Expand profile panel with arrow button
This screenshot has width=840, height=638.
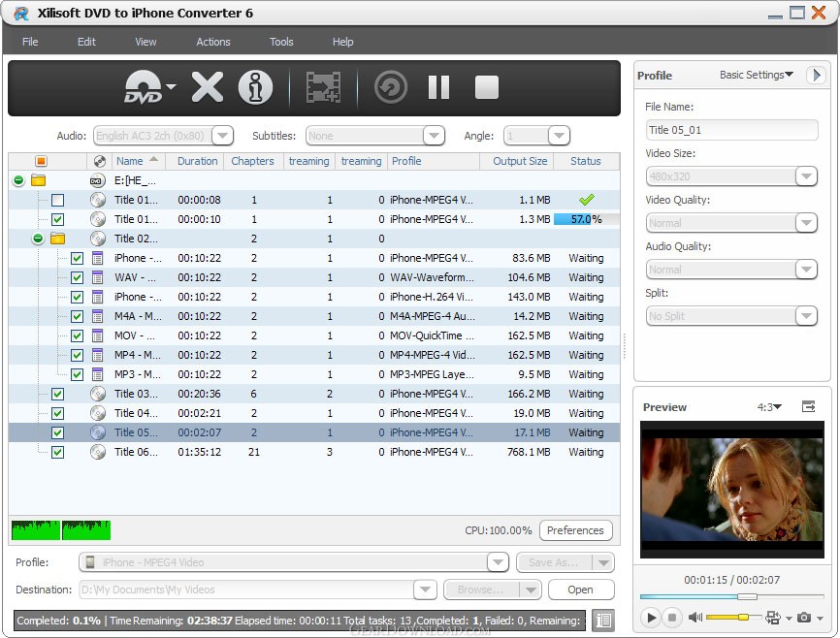tap(816, 75)
